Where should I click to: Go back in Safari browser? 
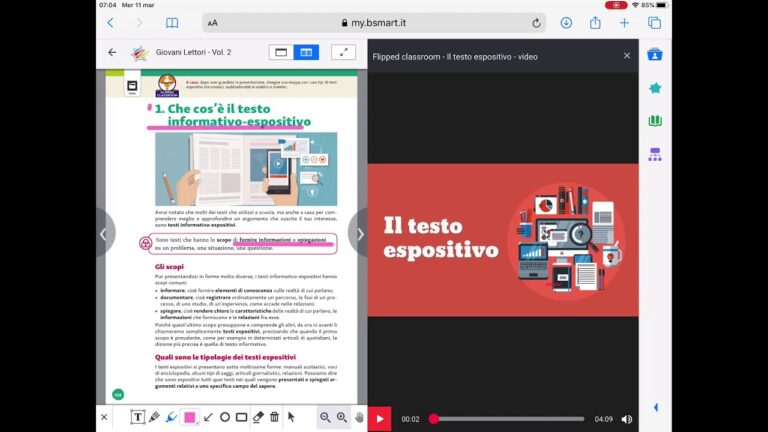tap(111, 23)
